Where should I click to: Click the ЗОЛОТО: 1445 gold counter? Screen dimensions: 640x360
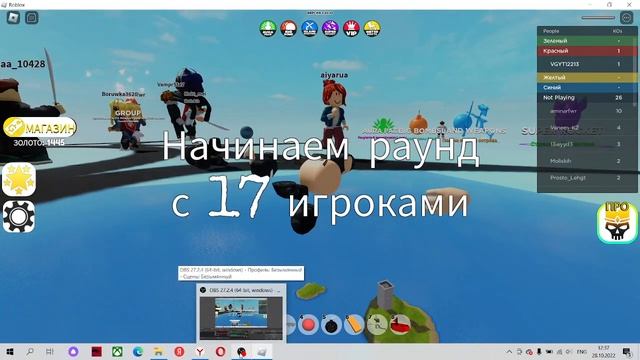pyautogui.click(x=39, y=143)
